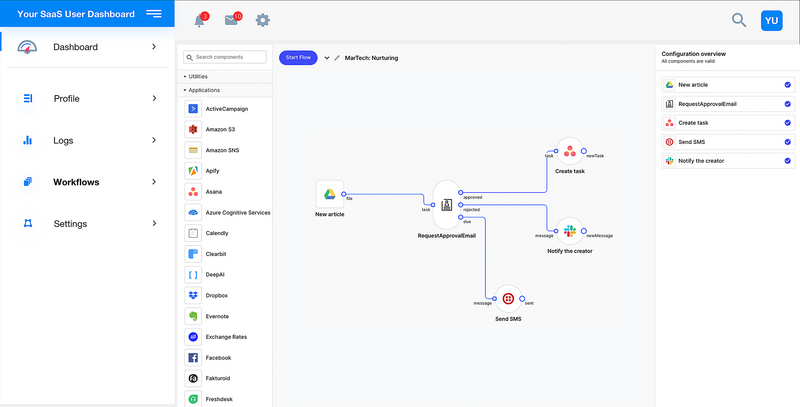
Task: Open the Logs menu item
Action: pos(63,141)
